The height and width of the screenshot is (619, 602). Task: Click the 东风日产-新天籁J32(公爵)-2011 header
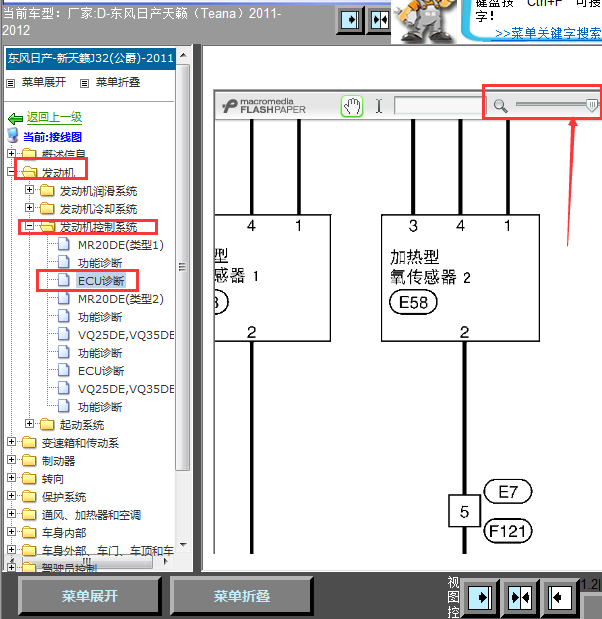point(90,58)
